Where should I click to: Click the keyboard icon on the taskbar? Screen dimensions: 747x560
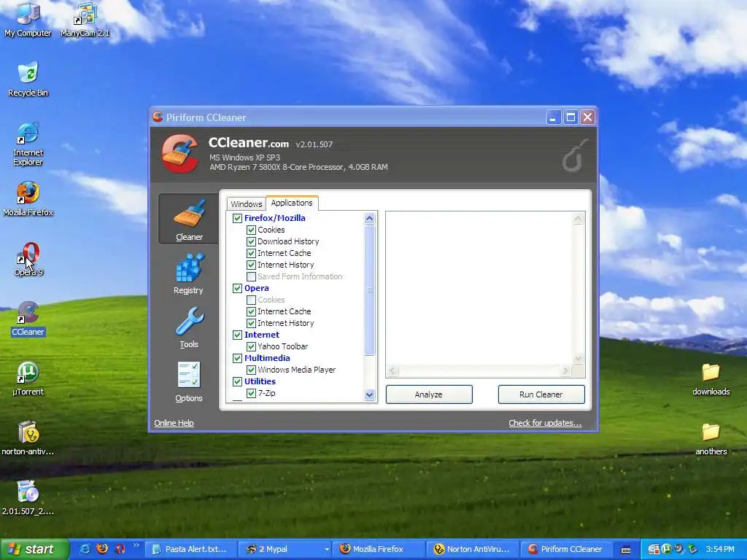626,550
